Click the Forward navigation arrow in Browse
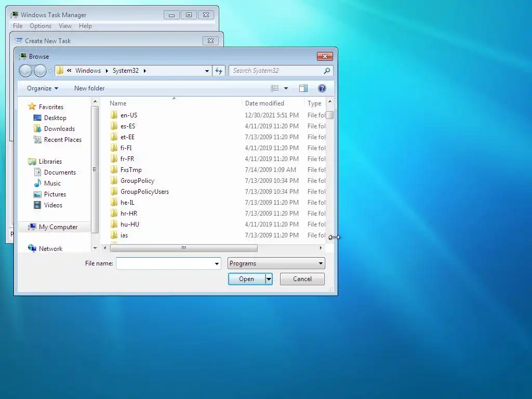 [40, 71]
